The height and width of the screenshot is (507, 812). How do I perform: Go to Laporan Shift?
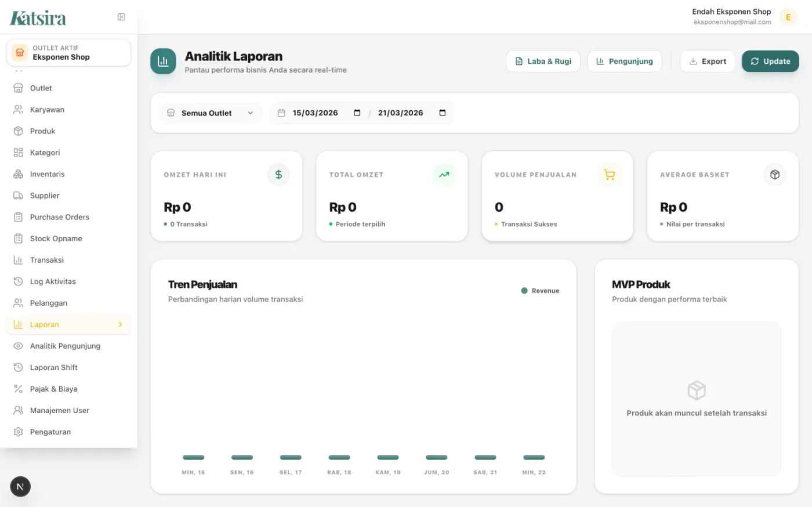[x=68, y=367]
